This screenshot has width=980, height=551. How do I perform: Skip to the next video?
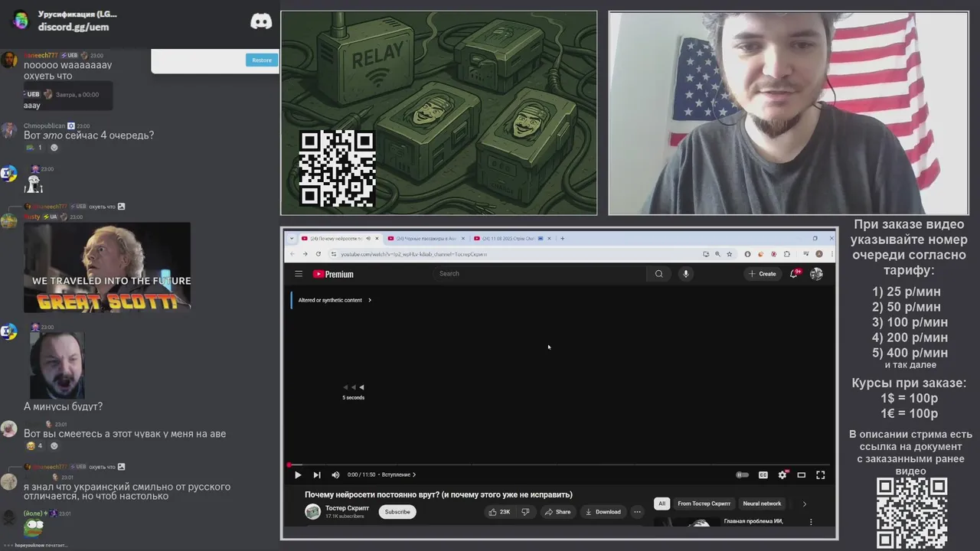tap(317, 475)
